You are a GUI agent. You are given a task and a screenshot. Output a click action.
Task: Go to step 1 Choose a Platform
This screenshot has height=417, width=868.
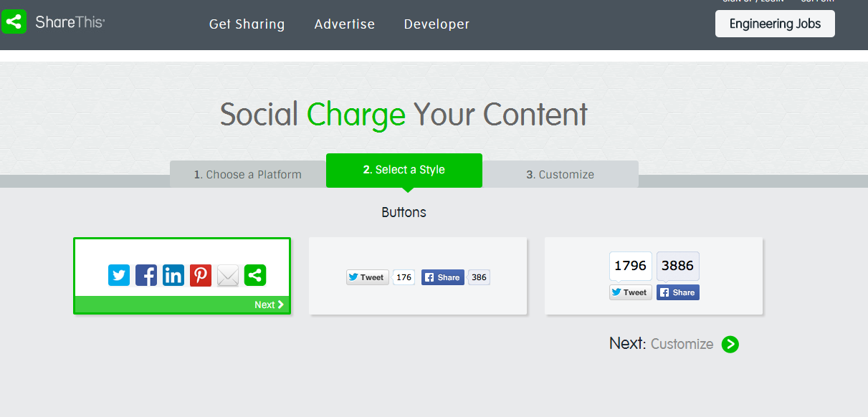click(x=248, y=174)
